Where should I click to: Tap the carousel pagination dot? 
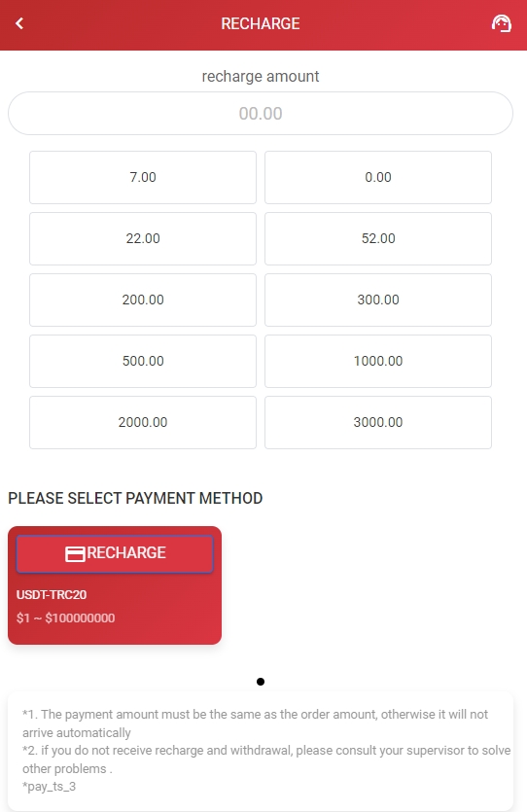coord(261,682)
